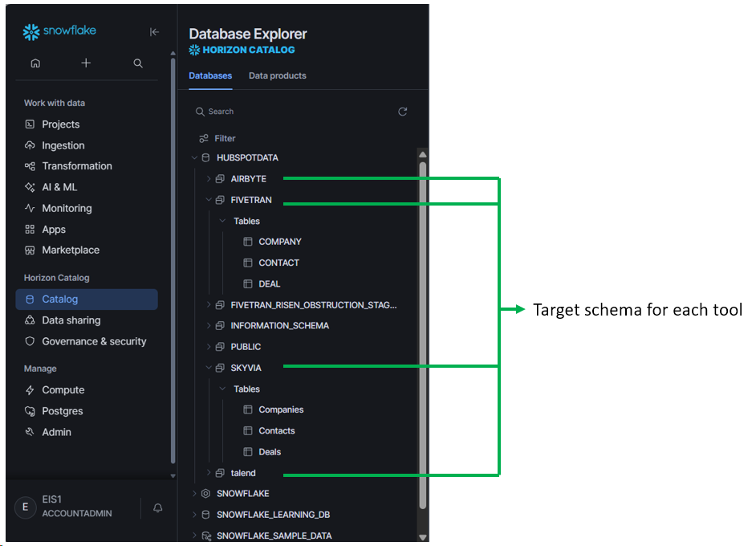Select the HUBSPOTDATA database icon

tap(206, 157)
